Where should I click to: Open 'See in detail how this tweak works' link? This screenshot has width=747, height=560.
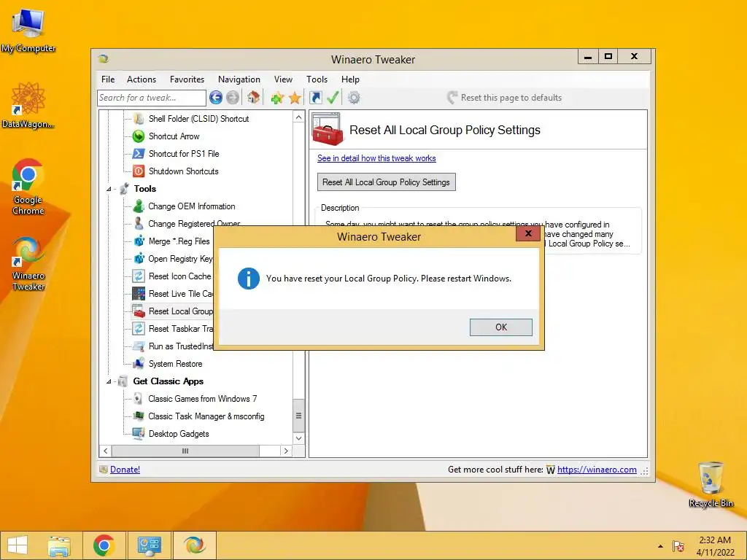(x=376, y=158)
